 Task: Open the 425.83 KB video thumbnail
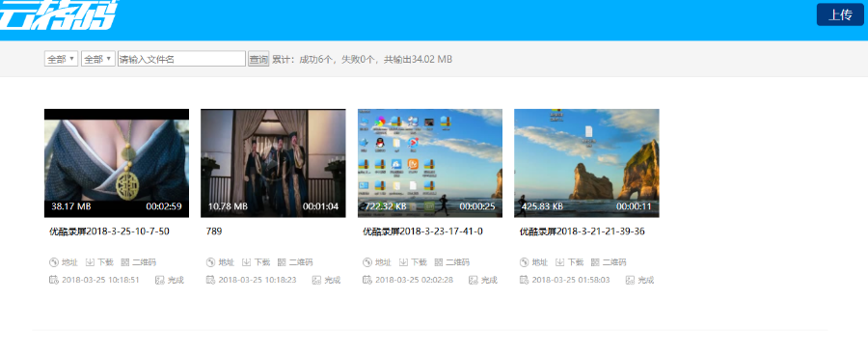586,163
